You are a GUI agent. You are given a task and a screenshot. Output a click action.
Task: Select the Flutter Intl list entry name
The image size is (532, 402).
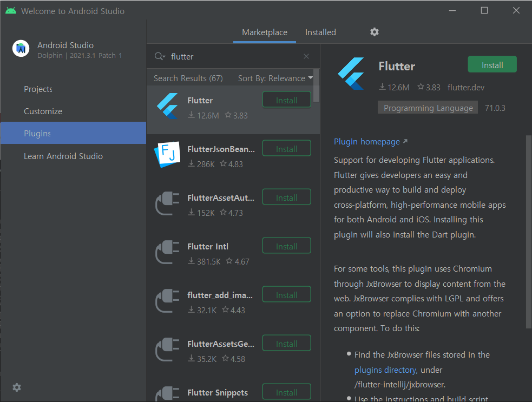coord(208,247)
